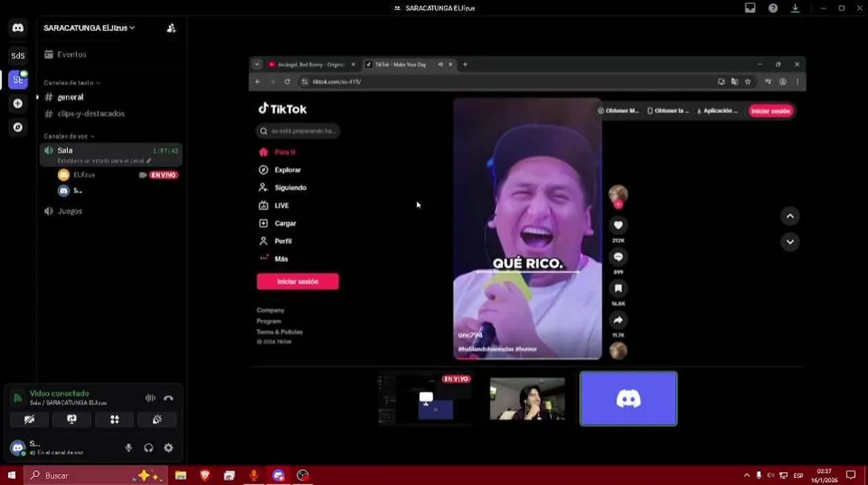Click the TikTok search box
The width and height of the screenshot is (868, 485).
[298, 131]
